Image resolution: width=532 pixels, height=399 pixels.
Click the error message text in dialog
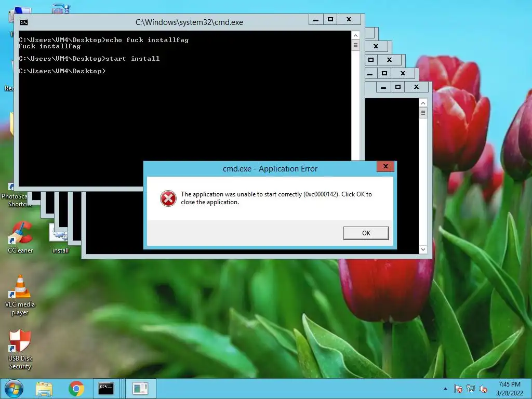tap(276, 198)
